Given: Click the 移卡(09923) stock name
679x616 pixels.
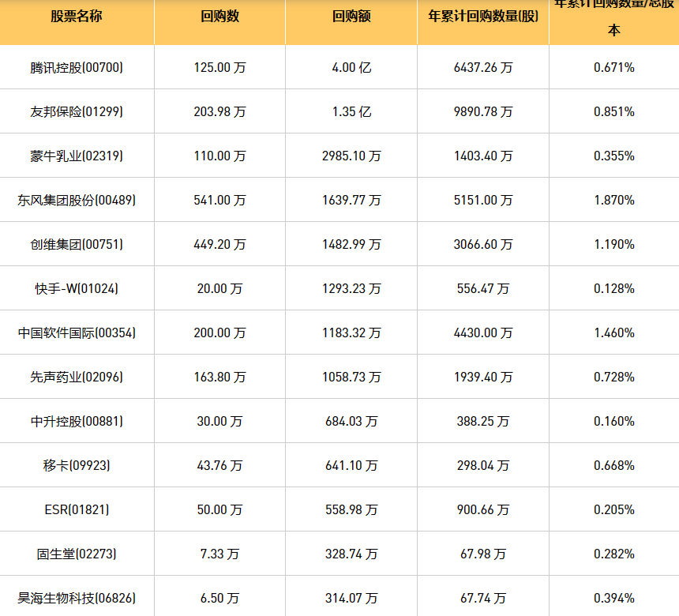Looking at the screenshot, I should click(77, 466).
